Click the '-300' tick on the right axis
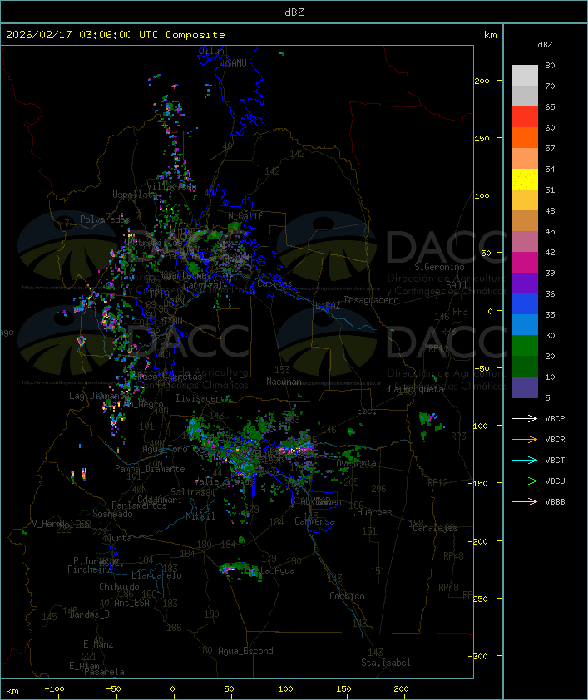588x700 pixels. (480, 656)
